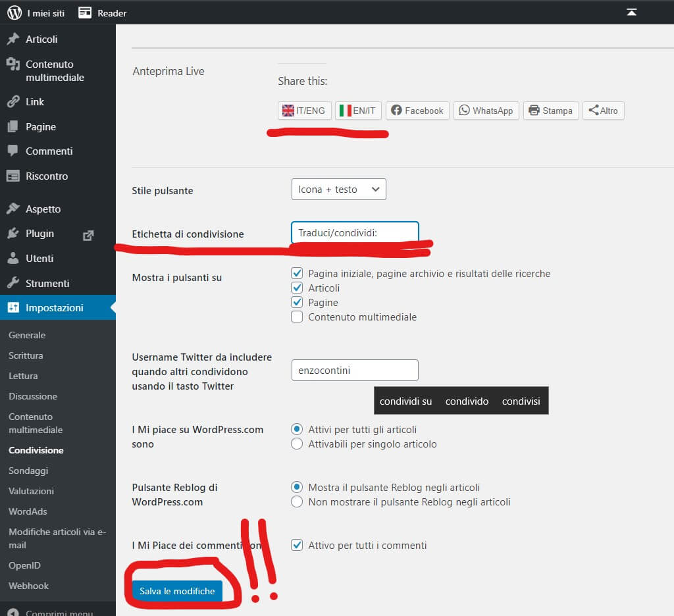674x616 pixels.
Task: Select Non mostrare il pulsante Reblog
Action: coord(297,501)
